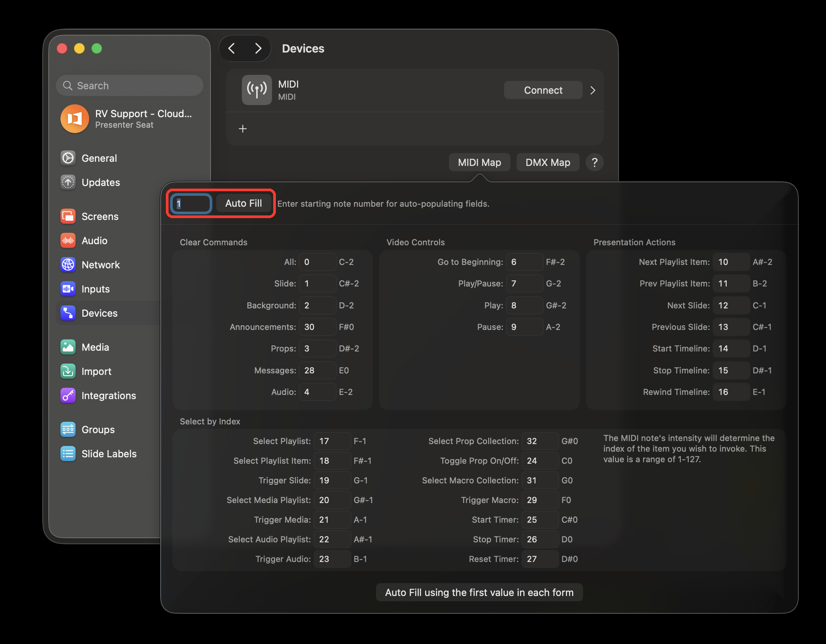Edit the Rewind Timeline note field
826x644 pixels.
731,392
